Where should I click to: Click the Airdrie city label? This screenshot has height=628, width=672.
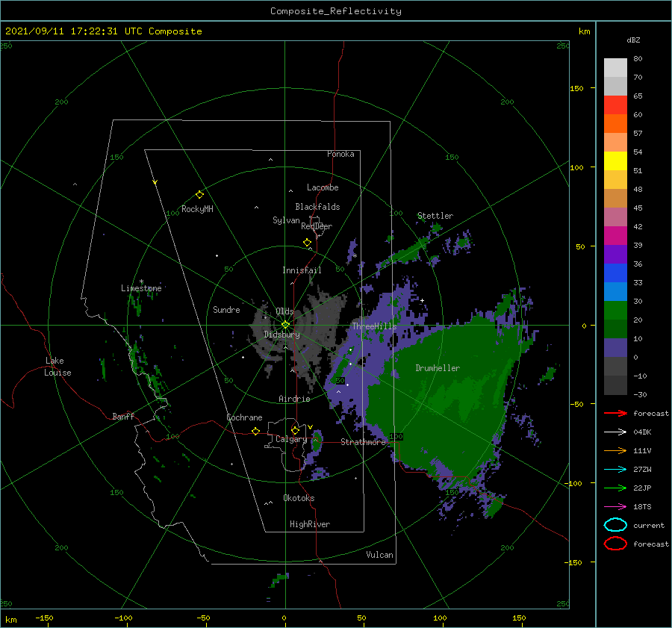tap(294, 399)
